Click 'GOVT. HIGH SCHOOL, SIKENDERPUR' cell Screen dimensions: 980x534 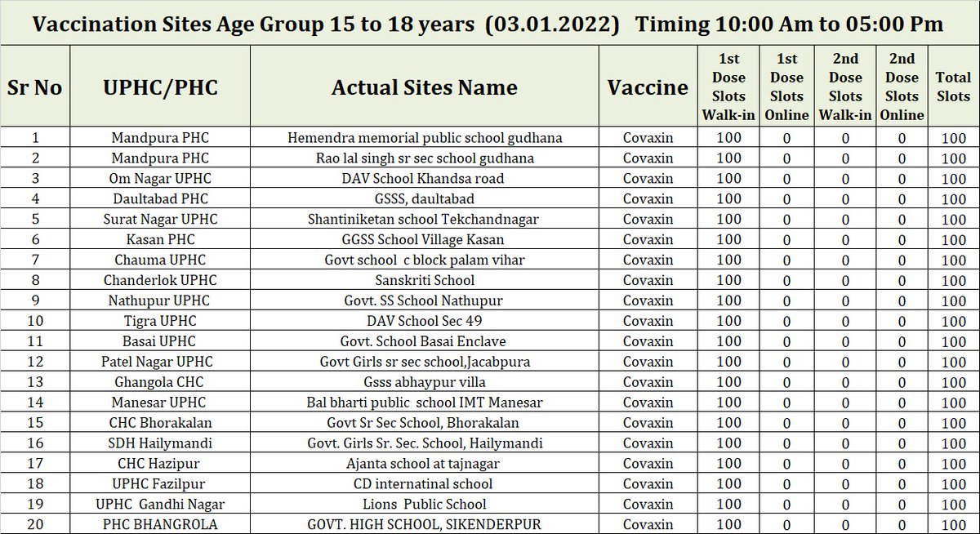425,525
